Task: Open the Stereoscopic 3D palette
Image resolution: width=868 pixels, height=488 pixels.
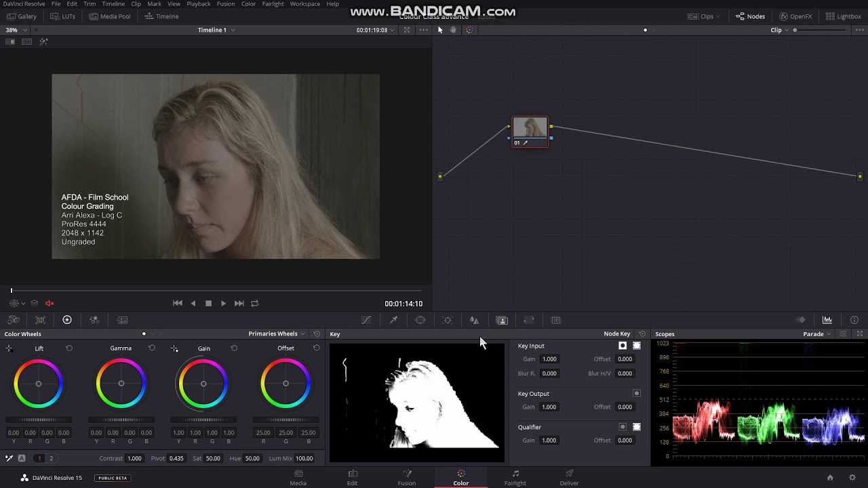Action: [x=556, y=320]
